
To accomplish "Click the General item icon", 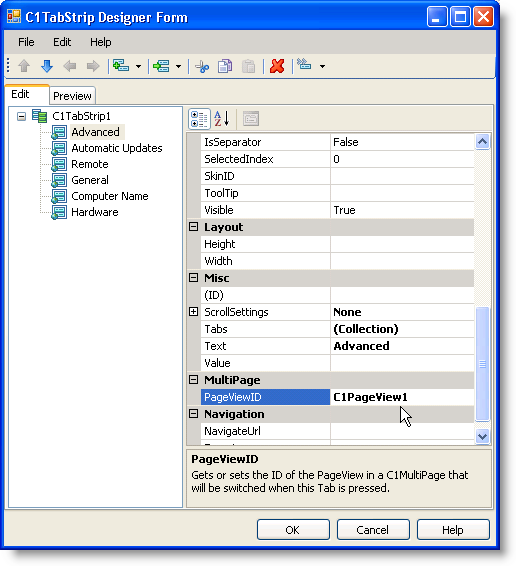I will click(x=59, y=180).
